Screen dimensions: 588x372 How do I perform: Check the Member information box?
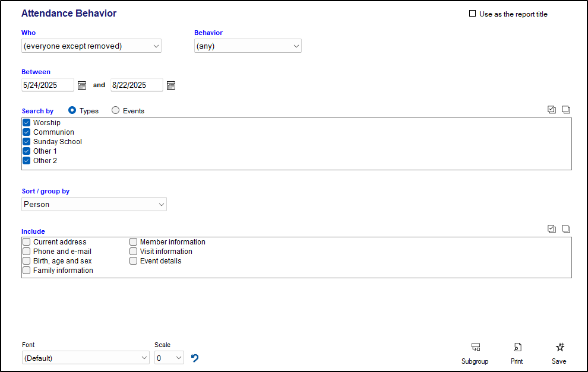tap(134, 242)
